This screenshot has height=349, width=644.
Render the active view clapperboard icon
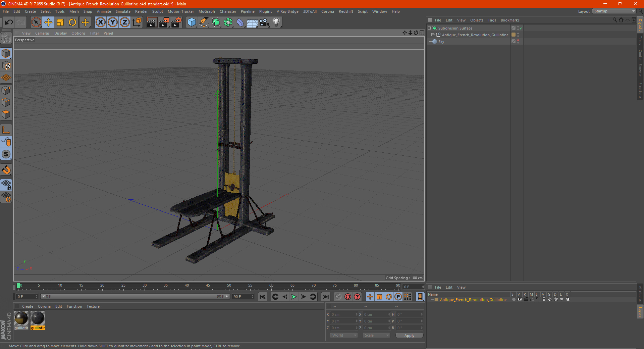point(152,22)
